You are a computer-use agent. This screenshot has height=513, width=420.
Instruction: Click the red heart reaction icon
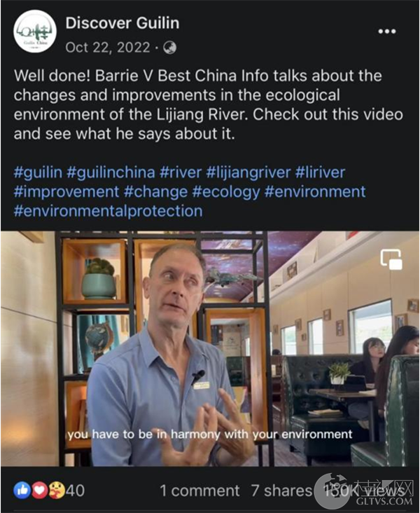click(39, 491)
